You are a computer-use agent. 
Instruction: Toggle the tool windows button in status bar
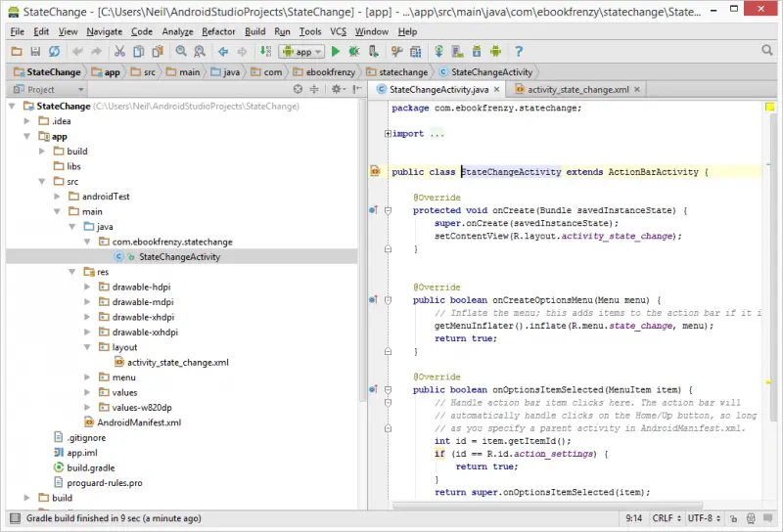[13, 518]
